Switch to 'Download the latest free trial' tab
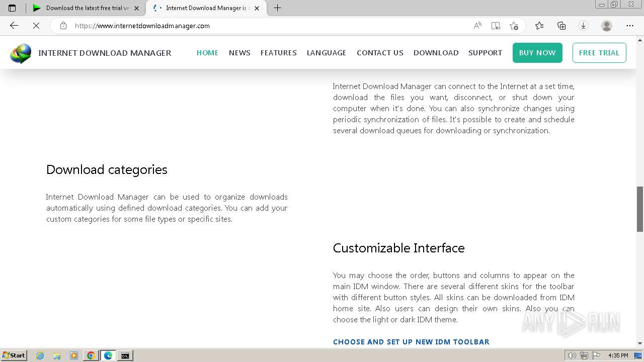Viewport: 644px width, 362px height. click(x=86, y=8)
